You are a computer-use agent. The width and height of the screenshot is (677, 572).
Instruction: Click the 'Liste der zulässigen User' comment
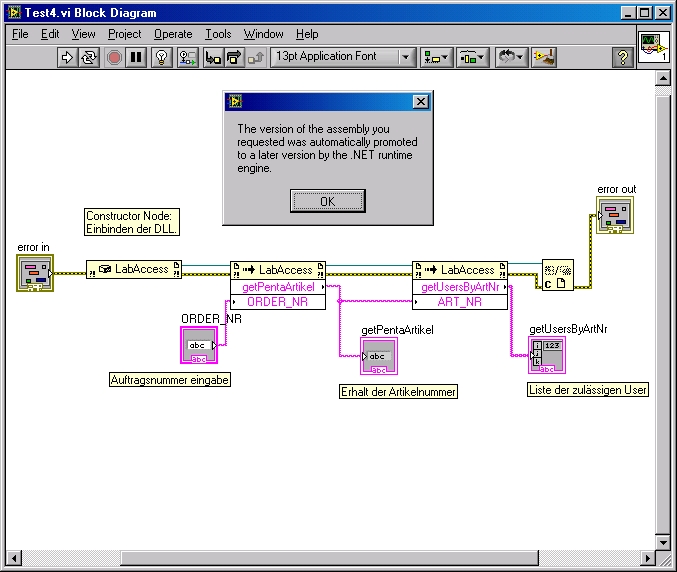click(588, 390)
